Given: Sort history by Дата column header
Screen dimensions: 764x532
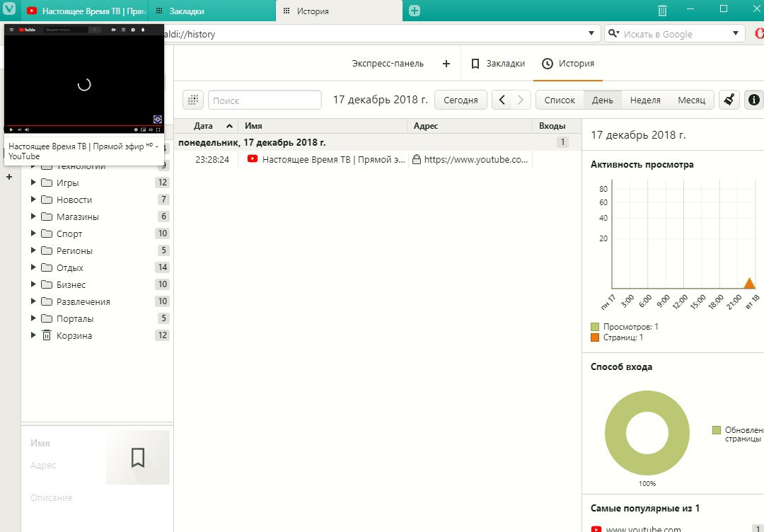Looking at the screenshot, I should tap(206, 126).
